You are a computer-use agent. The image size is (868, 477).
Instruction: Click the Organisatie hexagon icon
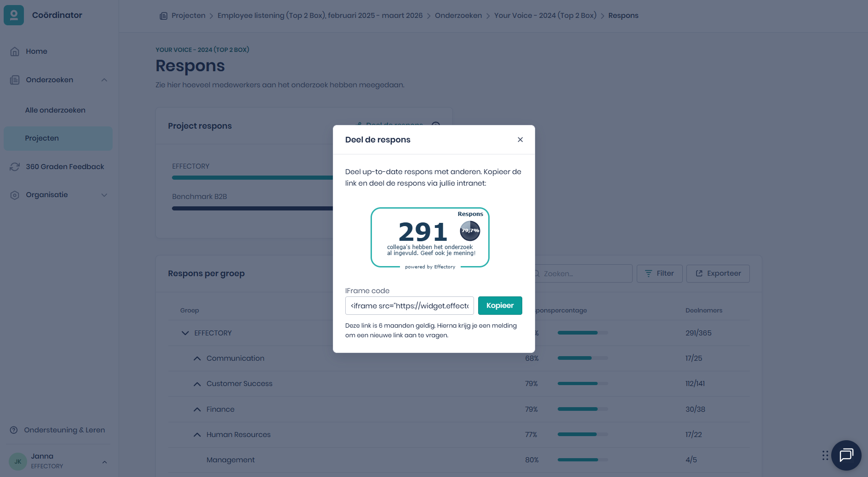tap(15, 195)
